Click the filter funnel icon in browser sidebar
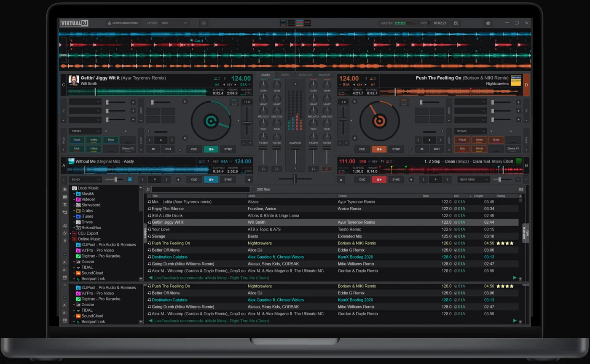Screen dimensions: 590x364 click(65, 205)
